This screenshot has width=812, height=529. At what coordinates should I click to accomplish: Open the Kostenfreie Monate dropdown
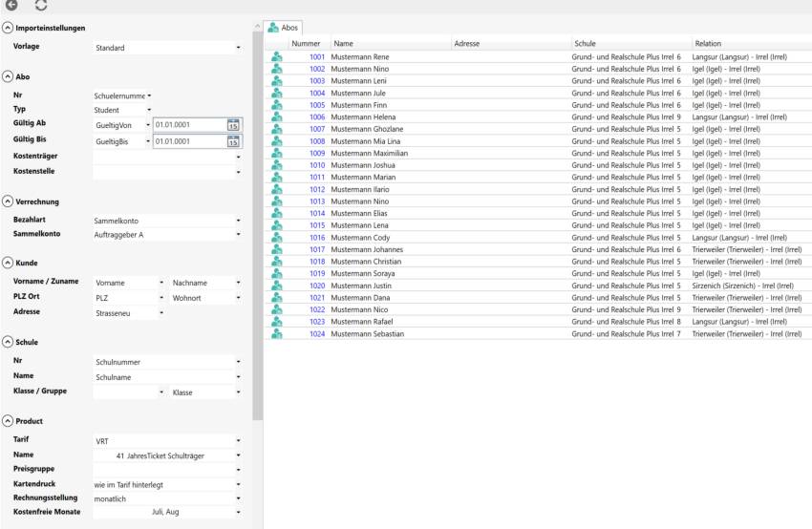point(167,512)
